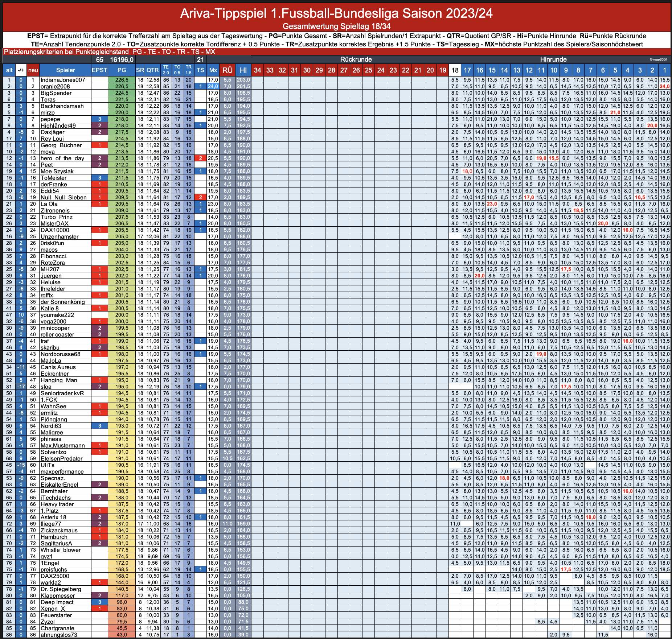
Task: Select player name BigSpender
Action: [56, 93]
